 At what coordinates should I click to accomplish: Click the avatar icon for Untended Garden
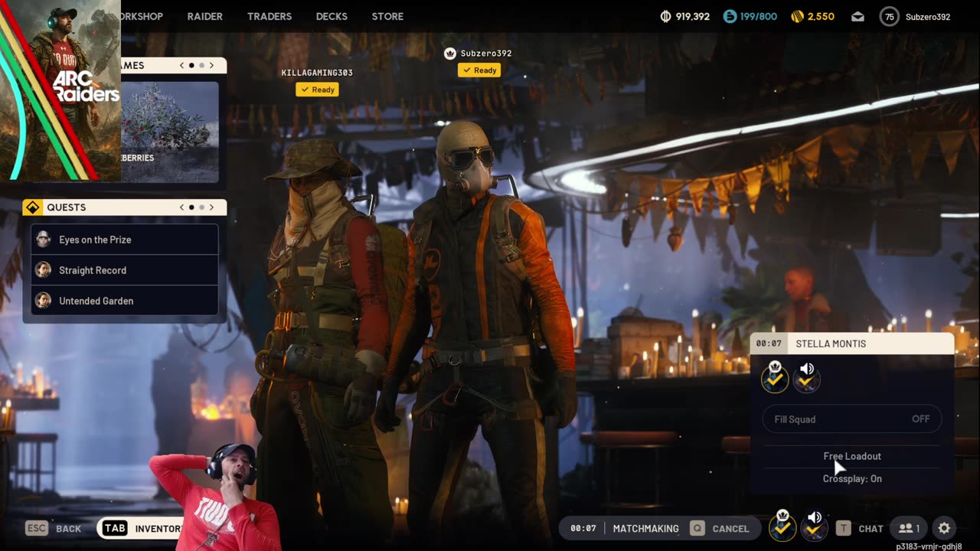point(44,301)
